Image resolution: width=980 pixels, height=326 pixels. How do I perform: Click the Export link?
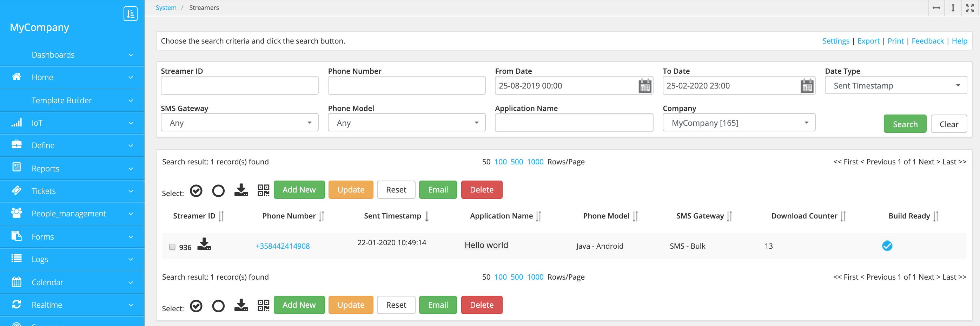[x=868, y=41]
